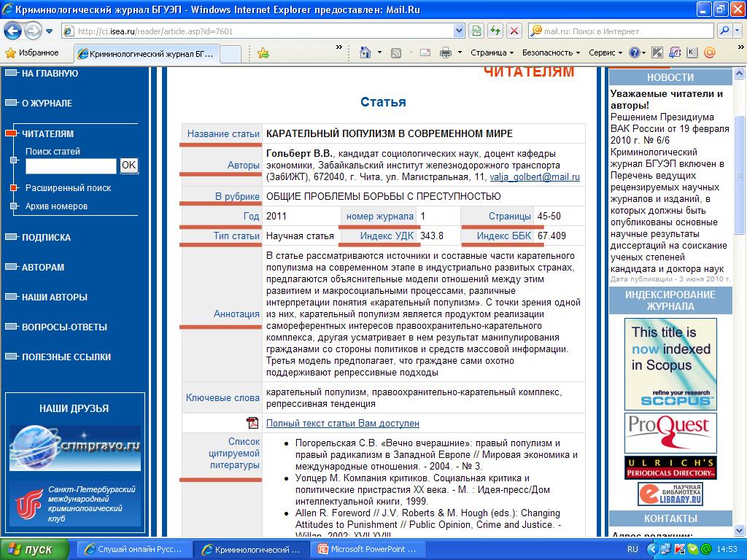The width and height of the screenshot is (747, 560).
Task: Click the year value 2011
Action: [276, 216]
